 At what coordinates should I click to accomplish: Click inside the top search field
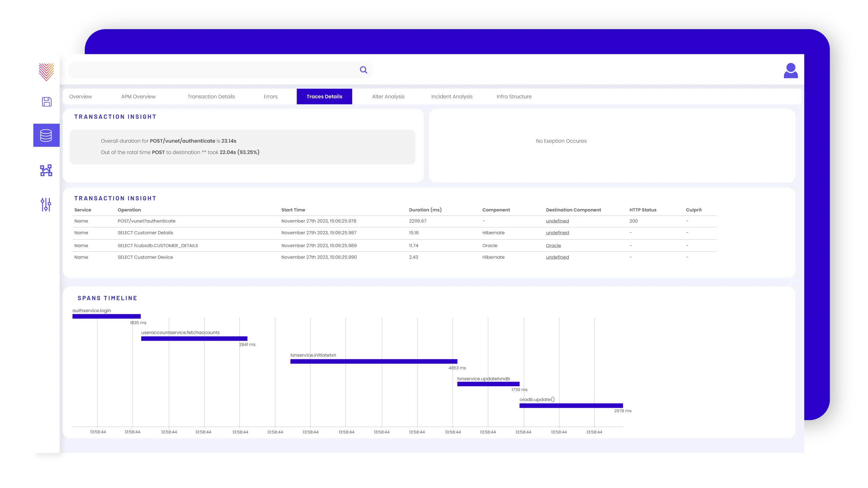(x=214, y=70)
